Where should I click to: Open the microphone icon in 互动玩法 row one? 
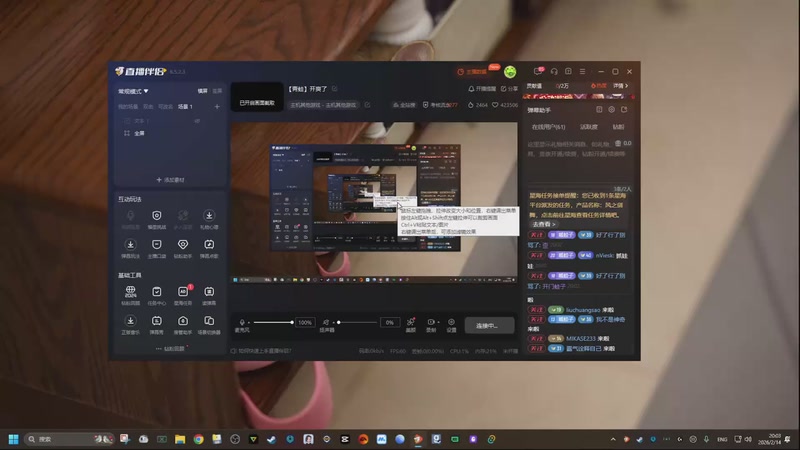[x=131, y=216]
